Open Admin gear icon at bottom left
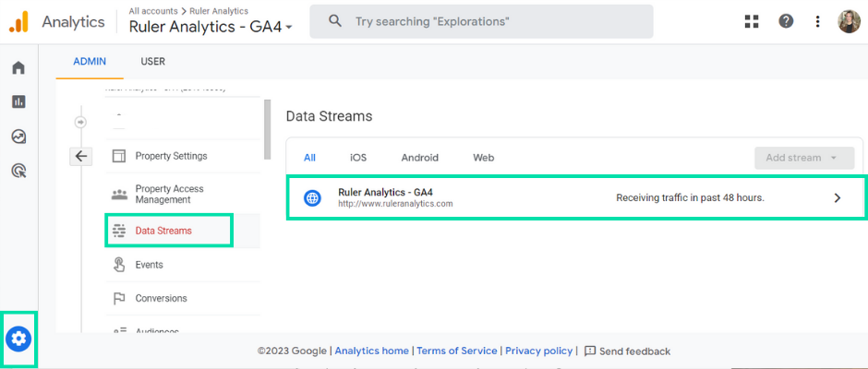The image size is (868, 369). coord(18,338)
